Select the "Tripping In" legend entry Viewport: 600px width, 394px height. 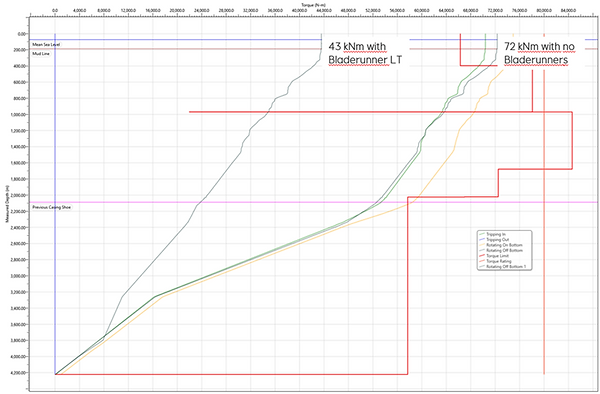pos(491,234)
